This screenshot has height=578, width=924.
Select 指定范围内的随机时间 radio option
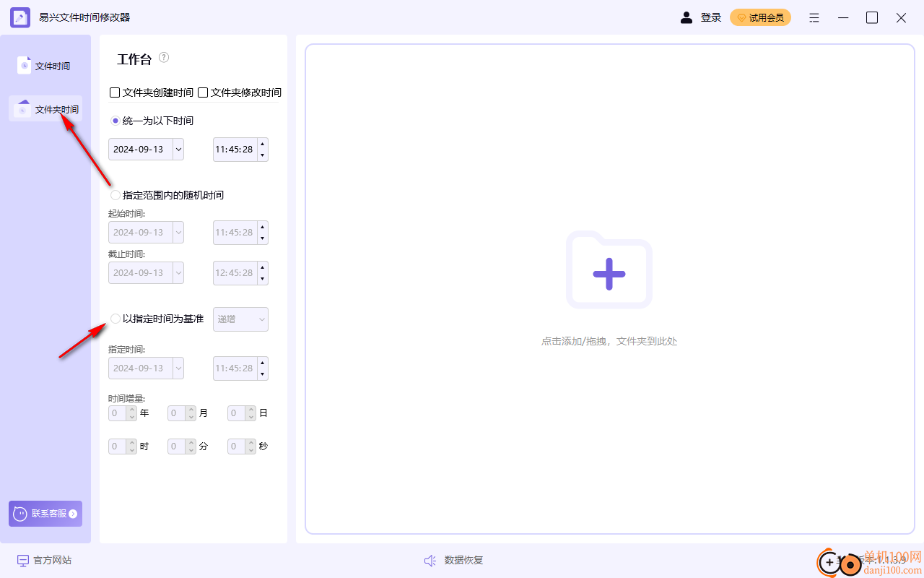coord(115,195)
